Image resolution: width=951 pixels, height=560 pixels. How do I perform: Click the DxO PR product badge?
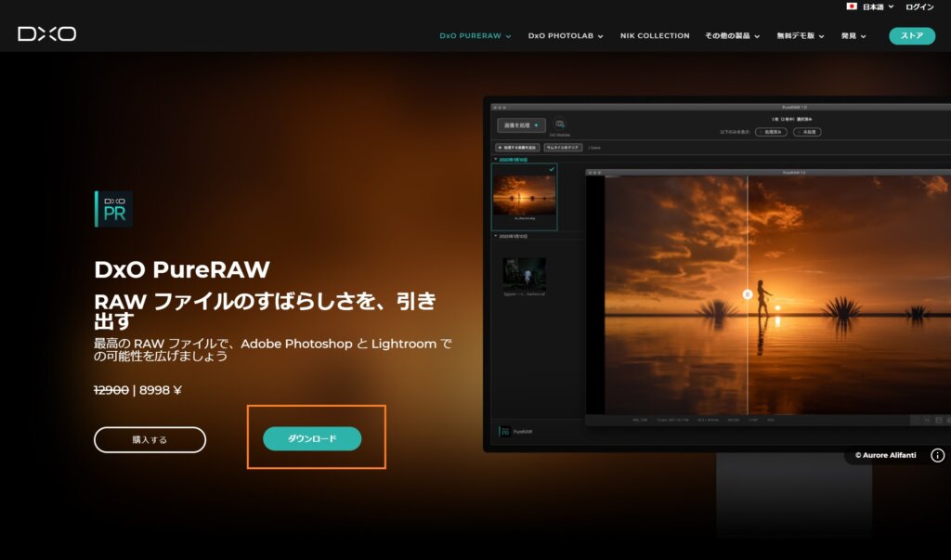pos(113,209)
